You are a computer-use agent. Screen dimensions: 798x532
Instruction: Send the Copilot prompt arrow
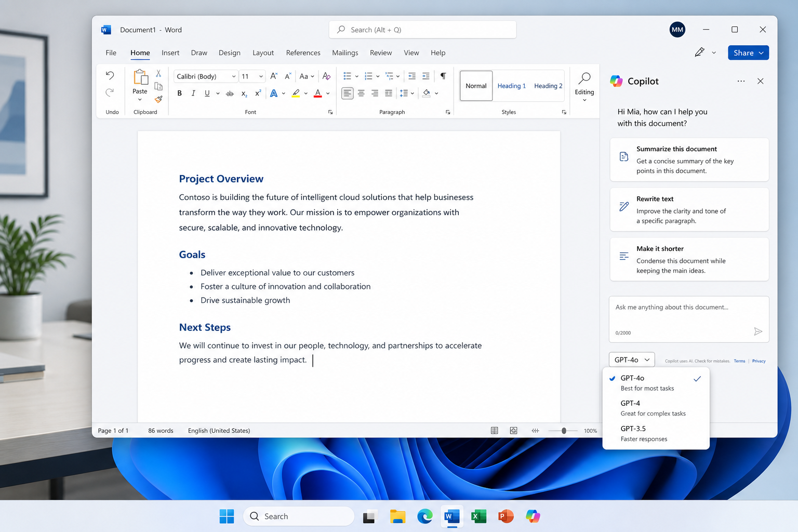pyautogui.click(x=758, y=331)
